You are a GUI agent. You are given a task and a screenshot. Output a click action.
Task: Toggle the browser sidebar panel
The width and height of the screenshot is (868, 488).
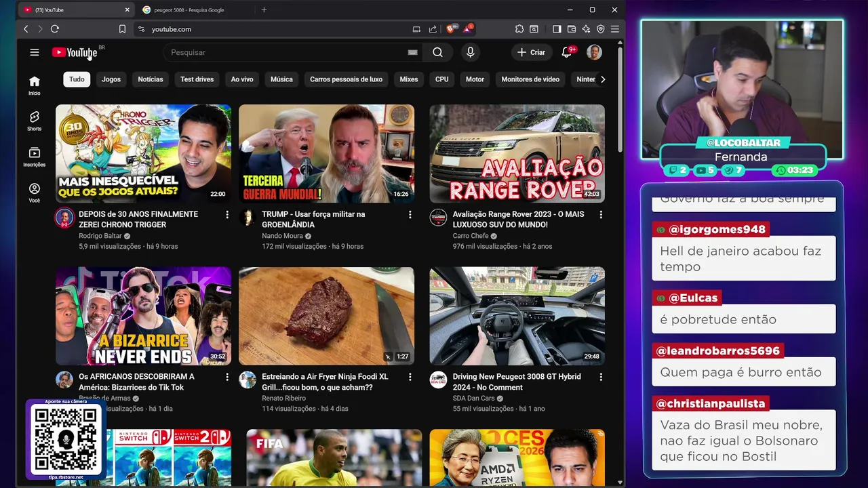tap(557, 29)
